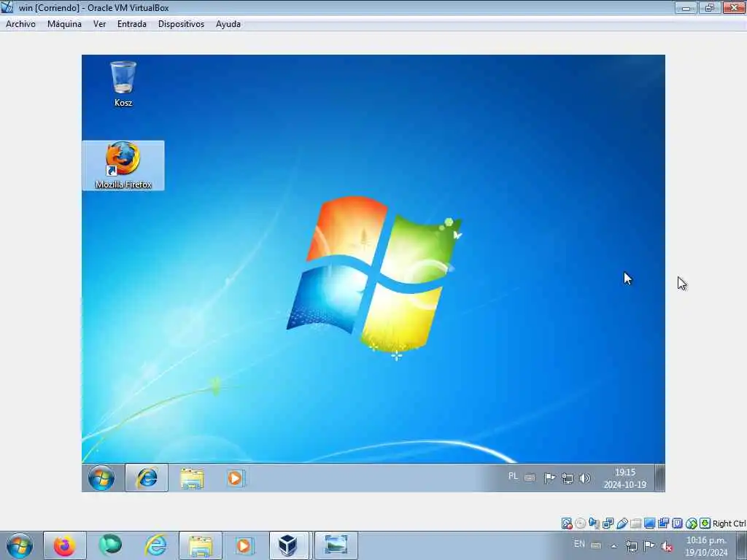The height and width of the screenshot is (560, 747).
Task: Unmute host volume speaker icon
Action: [667, 546]
